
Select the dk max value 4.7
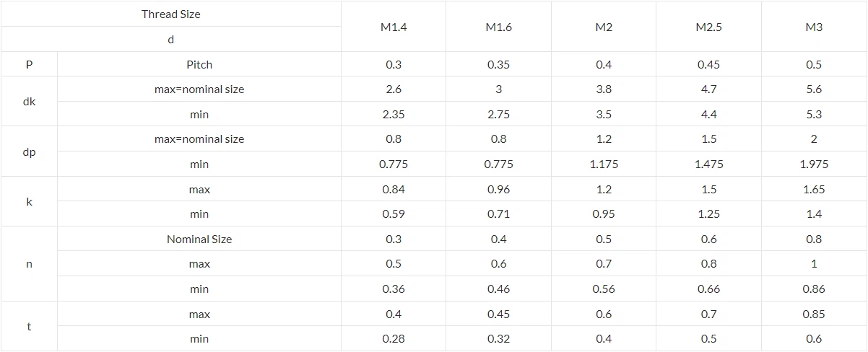point(708,89)
